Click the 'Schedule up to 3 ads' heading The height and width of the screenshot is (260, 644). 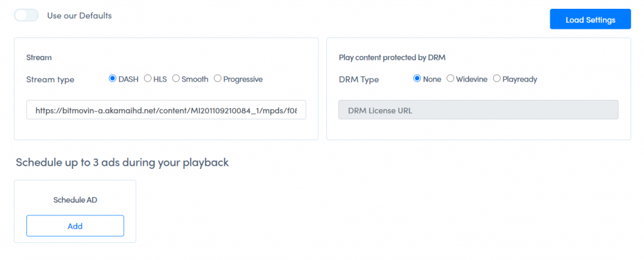click(x=121, y=162)
